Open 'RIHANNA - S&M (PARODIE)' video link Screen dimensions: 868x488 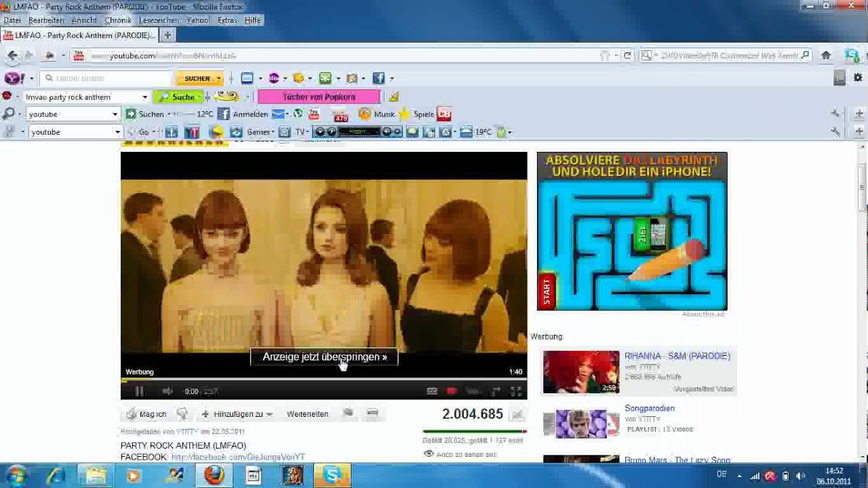click(677, 356)
